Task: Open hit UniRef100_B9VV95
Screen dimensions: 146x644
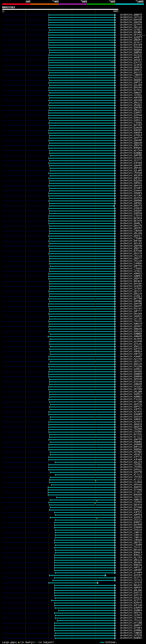Action: 131,20
